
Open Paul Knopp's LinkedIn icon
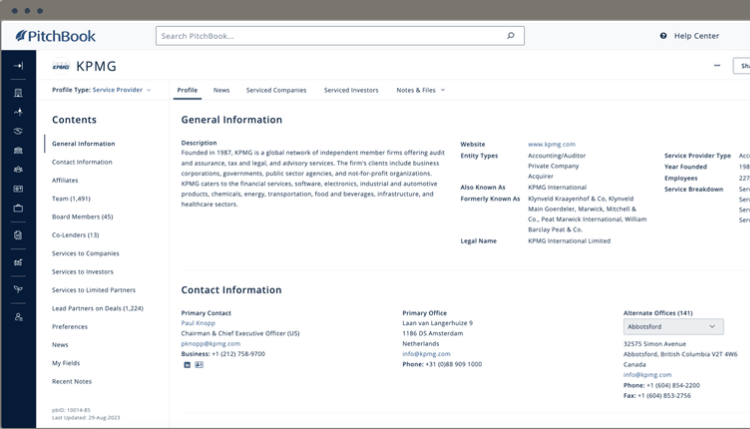[x=187, y=365]
